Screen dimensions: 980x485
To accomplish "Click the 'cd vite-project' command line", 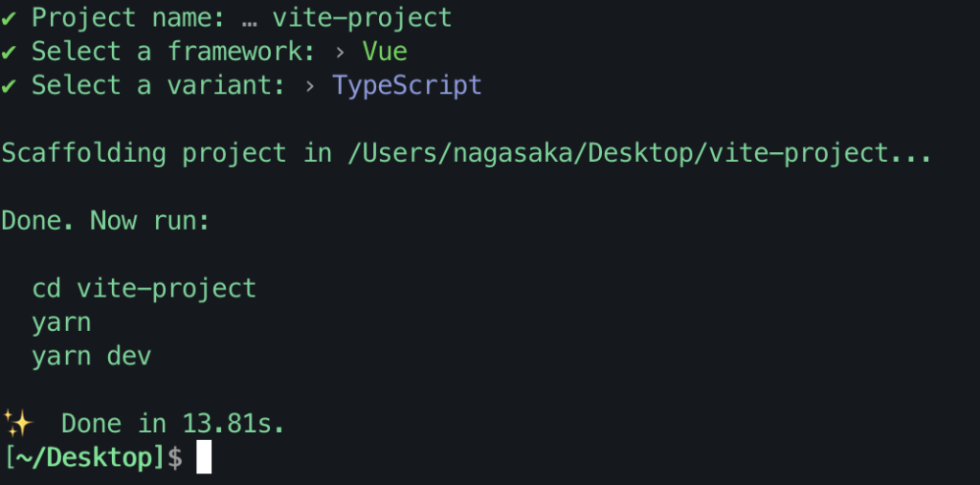I will pyautogui.click(x=145, y=289).
